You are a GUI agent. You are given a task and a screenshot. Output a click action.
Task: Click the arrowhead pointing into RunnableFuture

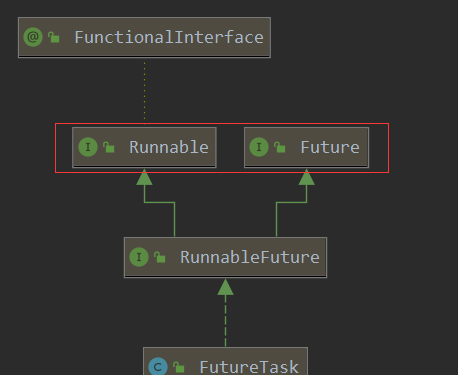[225, 287]
